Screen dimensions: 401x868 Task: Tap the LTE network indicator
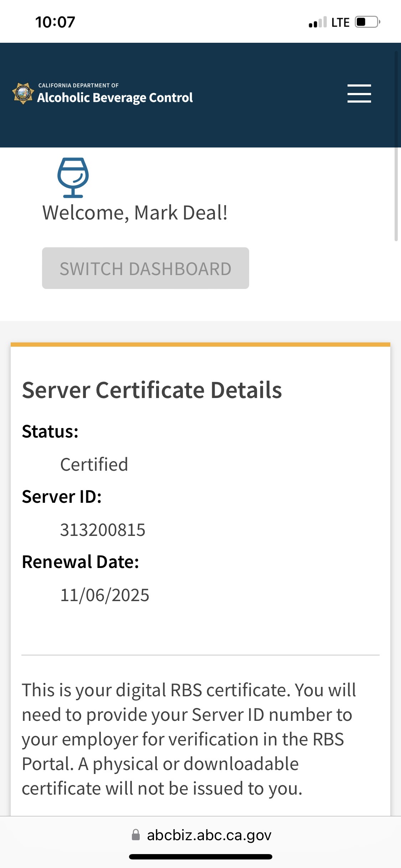(x=340, y=22)
